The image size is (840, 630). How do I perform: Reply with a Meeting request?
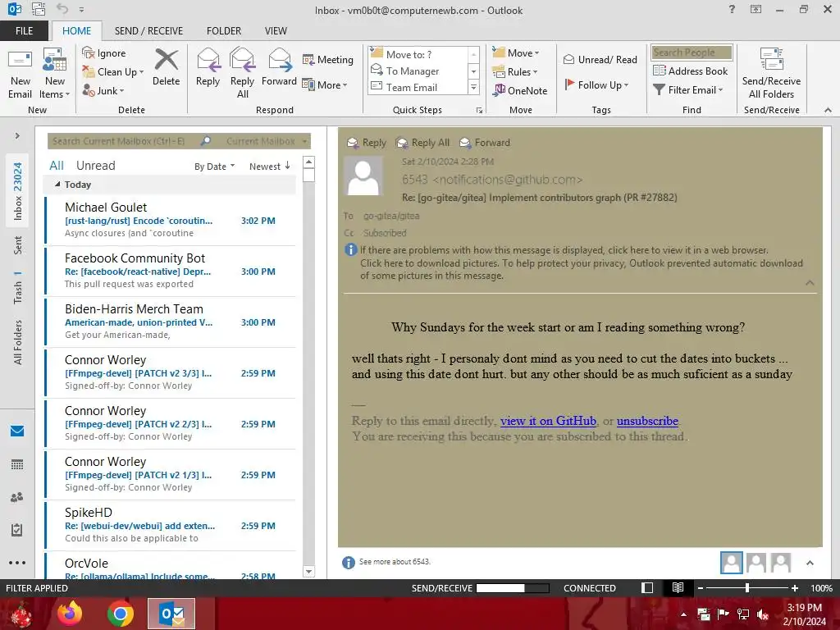coord(328,59)
